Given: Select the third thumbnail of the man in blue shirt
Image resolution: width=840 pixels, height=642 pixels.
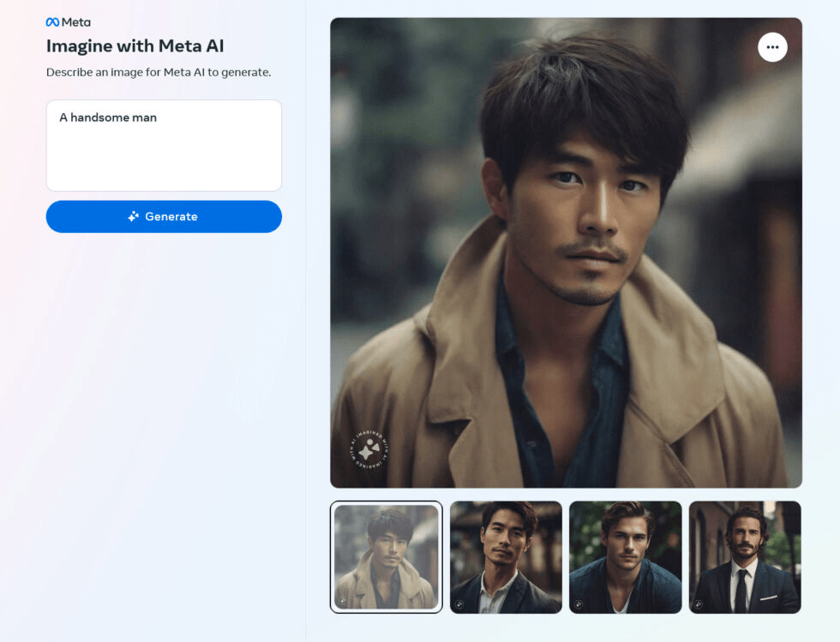Looking at the screenshot, I should pos(625,556).
